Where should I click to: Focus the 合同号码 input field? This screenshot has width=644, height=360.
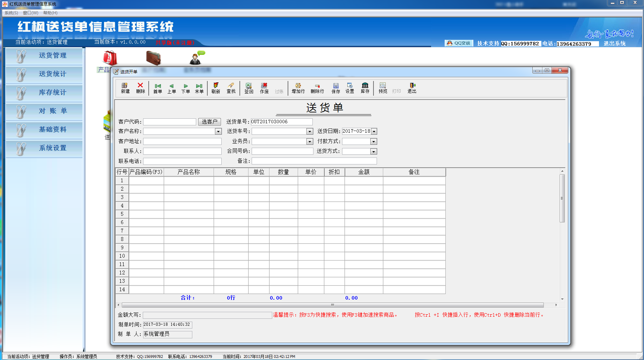click(282, 151)
